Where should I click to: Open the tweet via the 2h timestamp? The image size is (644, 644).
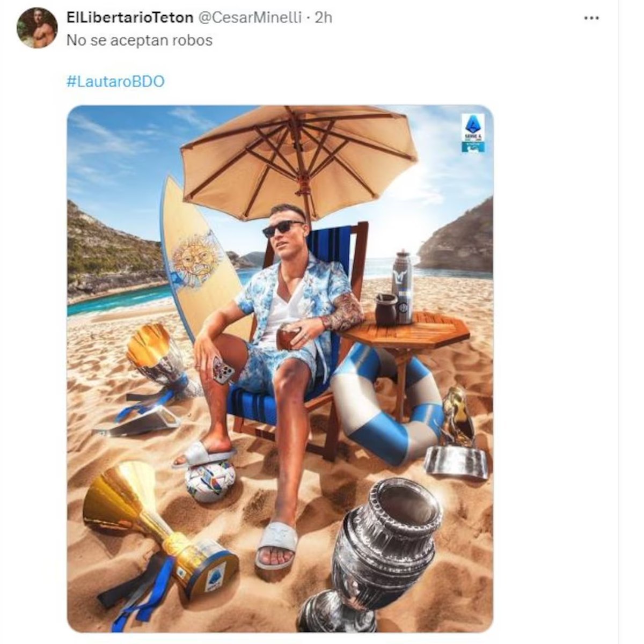(x=323, y=18)
